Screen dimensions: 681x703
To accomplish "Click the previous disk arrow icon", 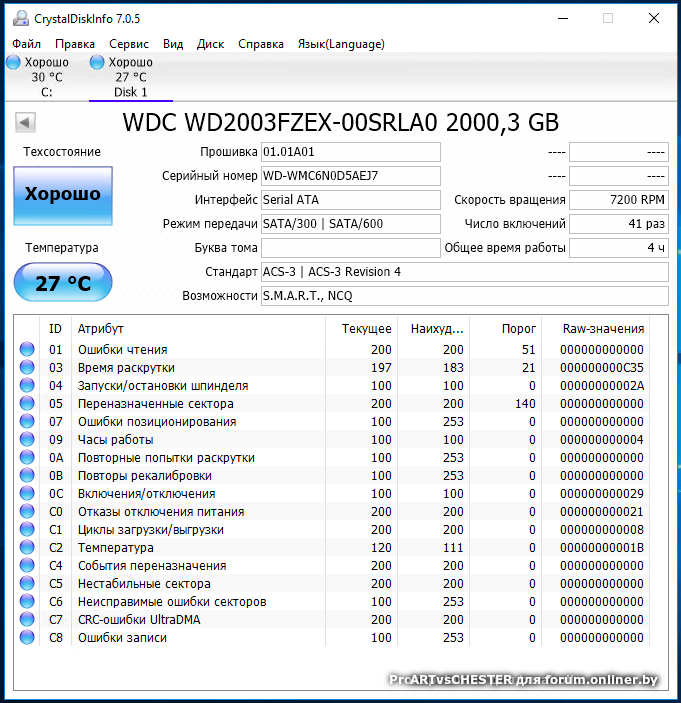I will coord(26,122).
